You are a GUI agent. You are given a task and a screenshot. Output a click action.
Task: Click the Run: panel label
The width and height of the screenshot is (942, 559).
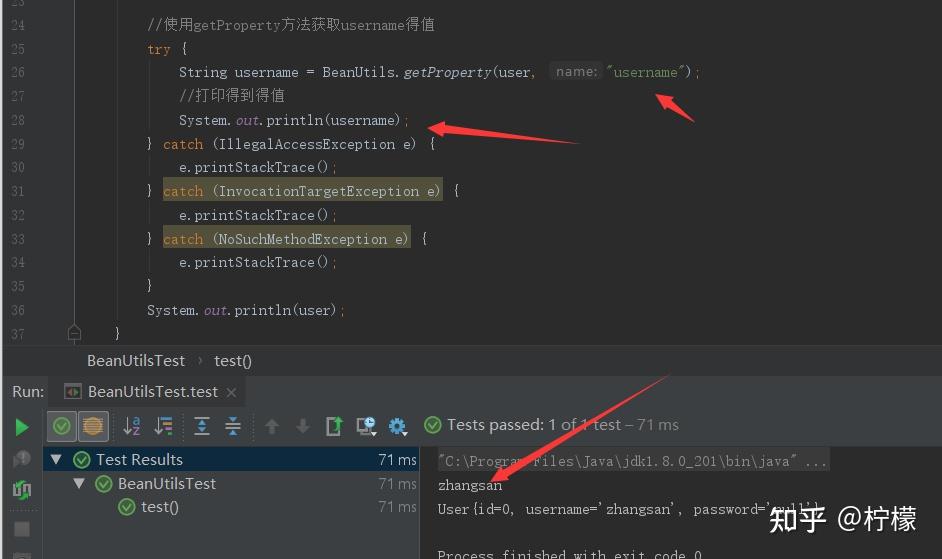[x=28, y=392]
